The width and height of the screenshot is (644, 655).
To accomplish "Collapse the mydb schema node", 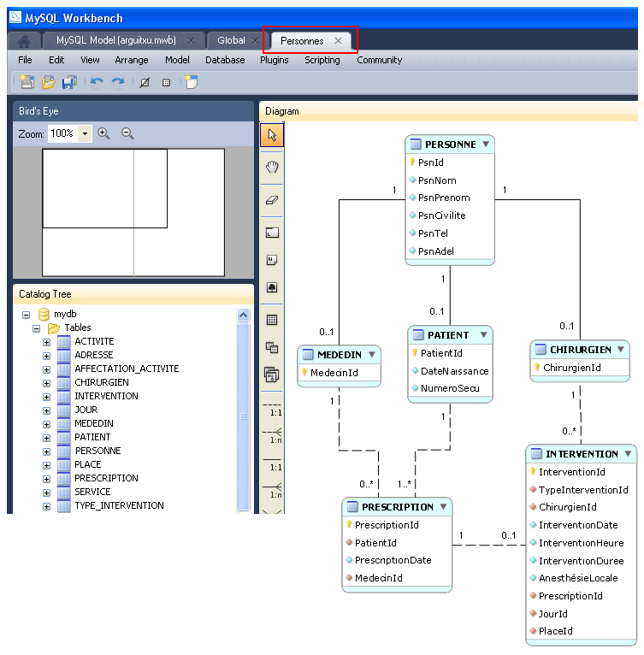I will coord(26,315).
